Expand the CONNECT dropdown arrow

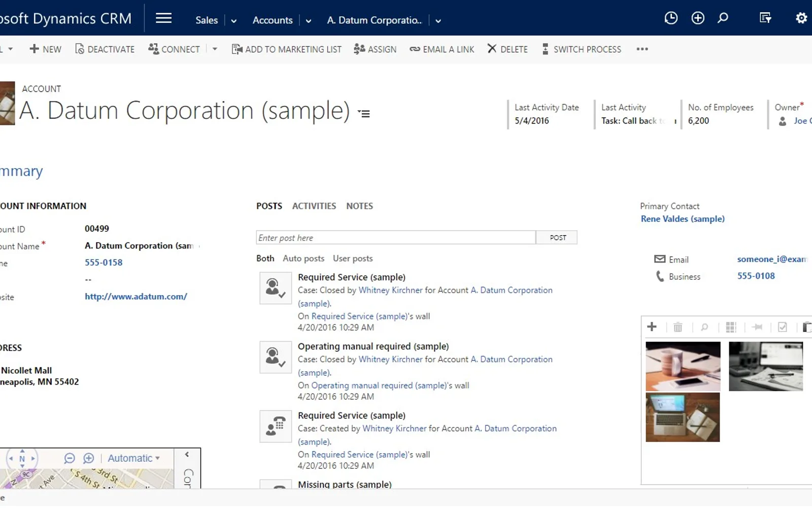coord(215,49)
